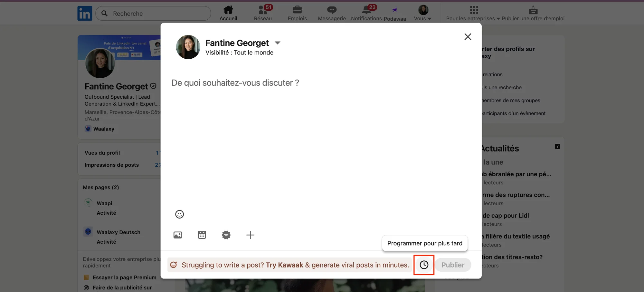The width and height of the screenshot is (644, 292).
Task: Click the search magnifier icon
Action: point(104,14)
